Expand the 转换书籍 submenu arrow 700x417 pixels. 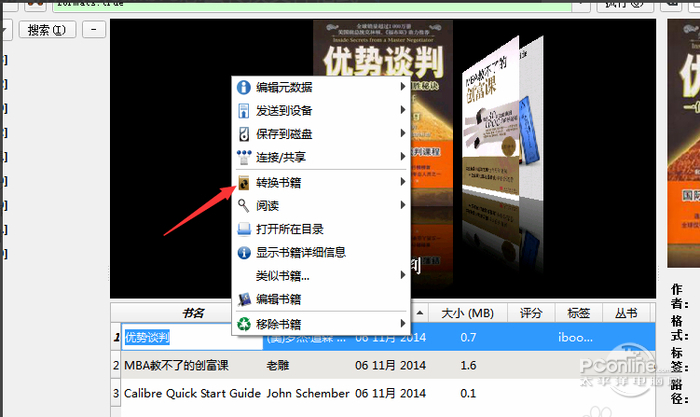tap(403, 182)
